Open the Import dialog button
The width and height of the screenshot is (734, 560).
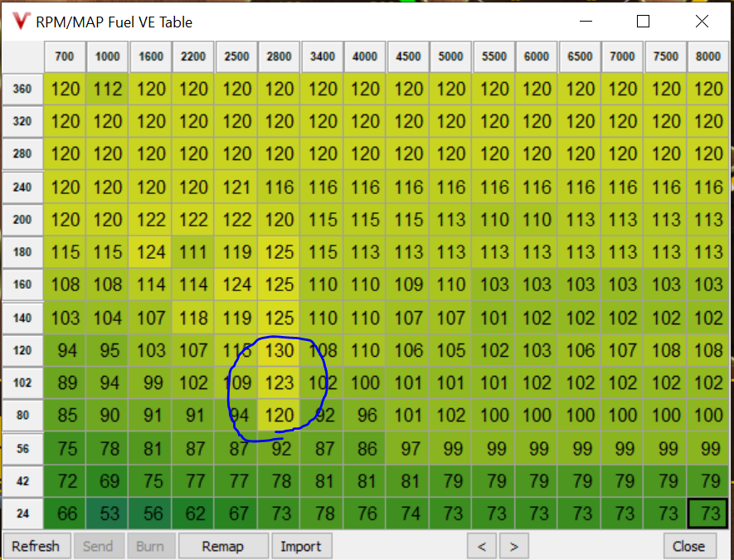pos(301,546)
